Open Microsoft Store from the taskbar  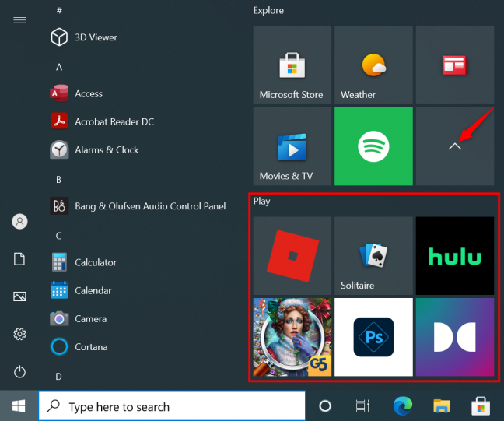pos(481,406)
